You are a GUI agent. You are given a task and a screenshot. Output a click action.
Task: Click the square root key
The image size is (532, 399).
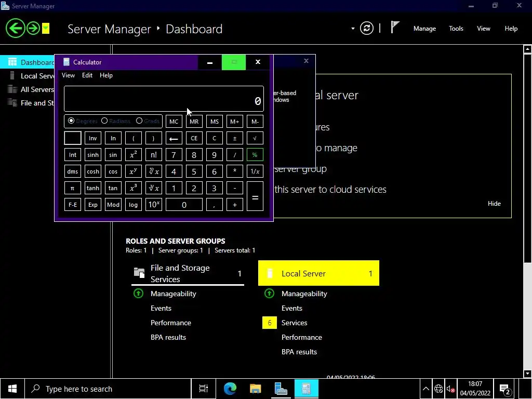(x=255, y=138)
